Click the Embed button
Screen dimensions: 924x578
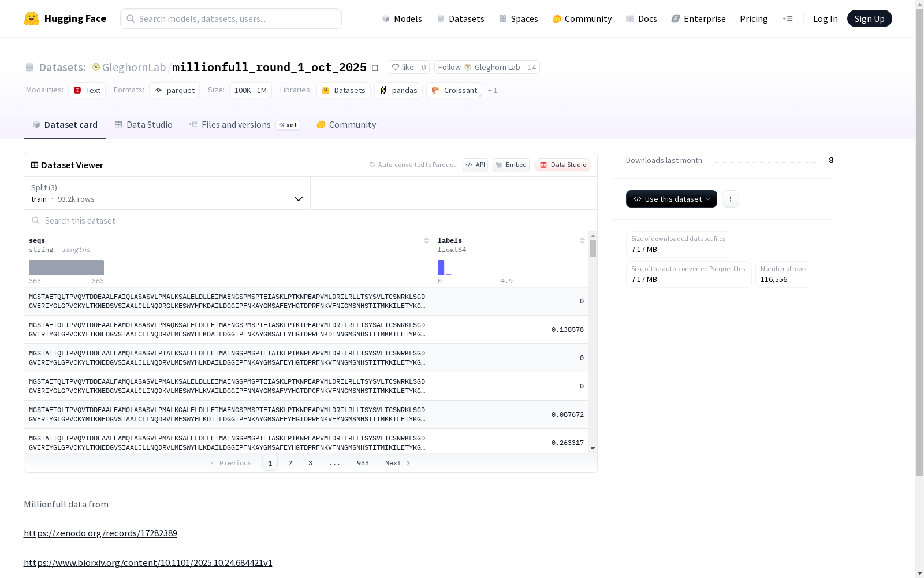pos(511,165)
